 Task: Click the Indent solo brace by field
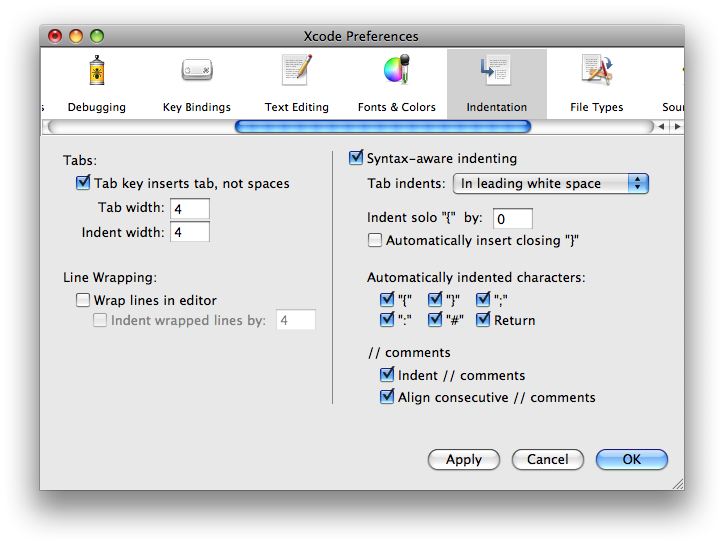(x=513, y=218)
